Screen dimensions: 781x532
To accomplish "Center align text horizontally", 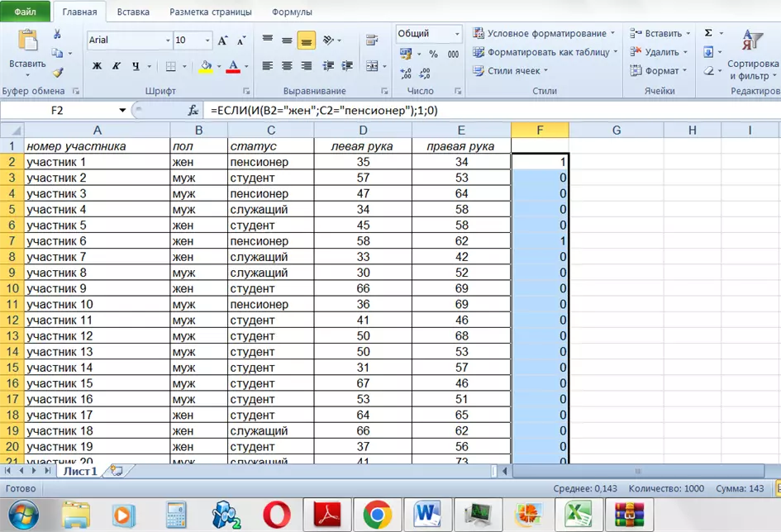I will coord(287,66).
